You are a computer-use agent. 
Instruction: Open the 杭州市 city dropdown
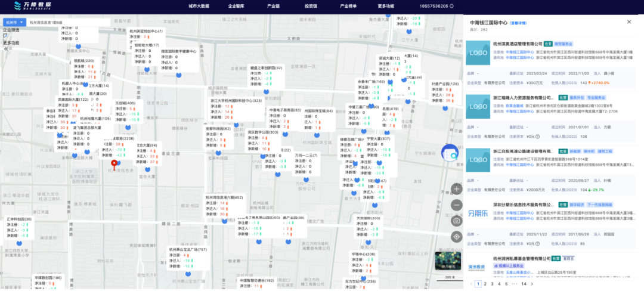pos(14,22)
